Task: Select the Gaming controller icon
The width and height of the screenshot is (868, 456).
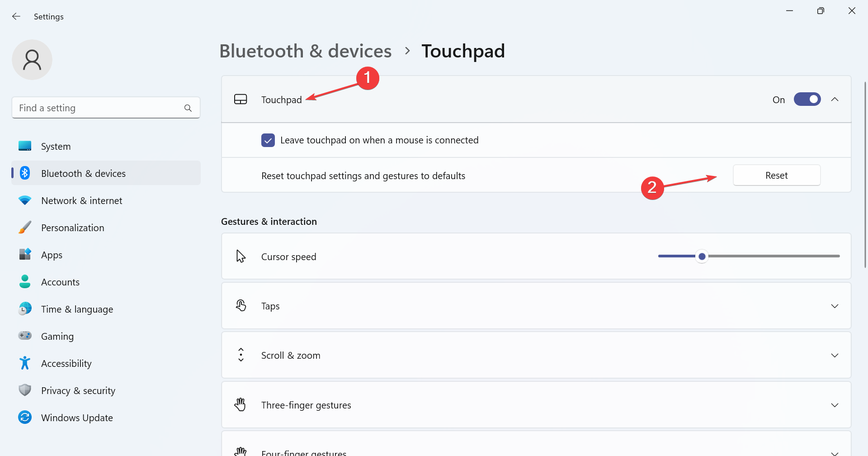Action: 25,336
